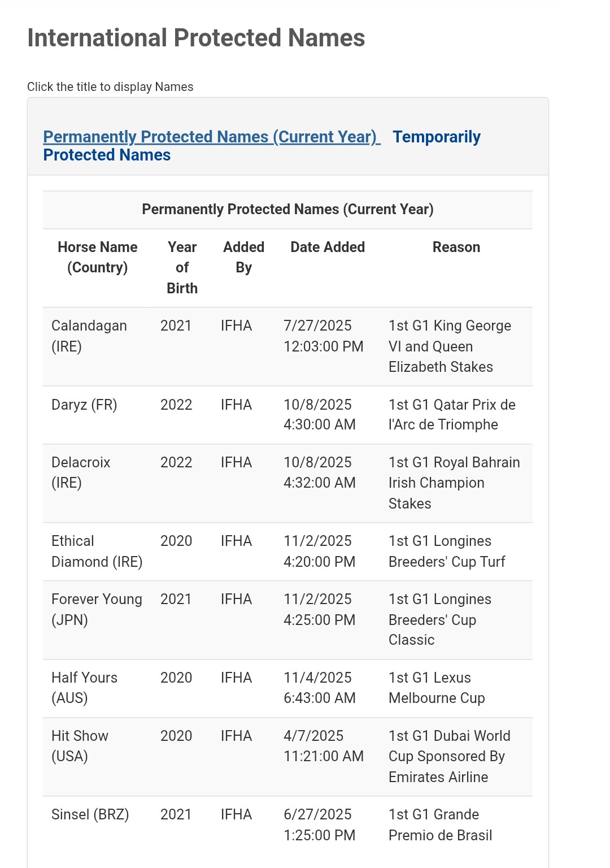Select the Ethical Diamond (IRE) entry

[x=97, y=551]
